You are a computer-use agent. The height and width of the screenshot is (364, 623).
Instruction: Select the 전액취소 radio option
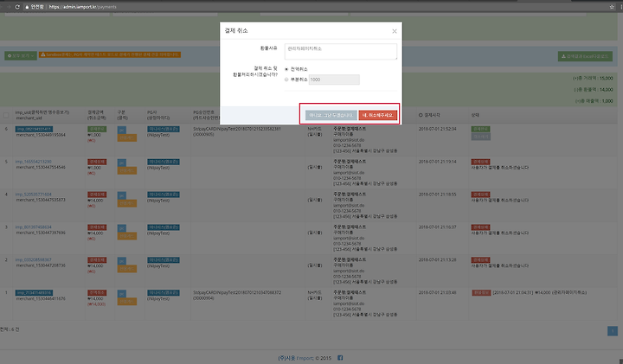pyautogui.click(x=286, y=69)
